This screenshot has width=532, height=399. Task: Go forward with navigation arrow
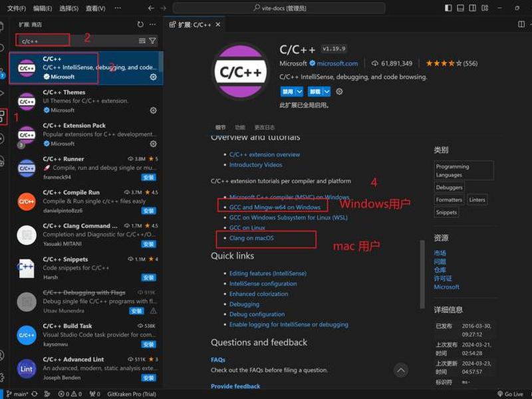(x=163, y=8)
